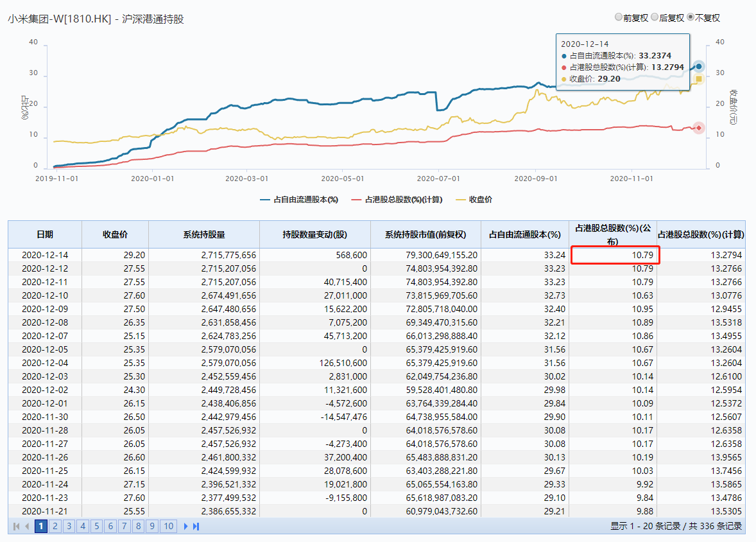Sort by 占港股总股数(%)(计算) column header

(701, 234)
